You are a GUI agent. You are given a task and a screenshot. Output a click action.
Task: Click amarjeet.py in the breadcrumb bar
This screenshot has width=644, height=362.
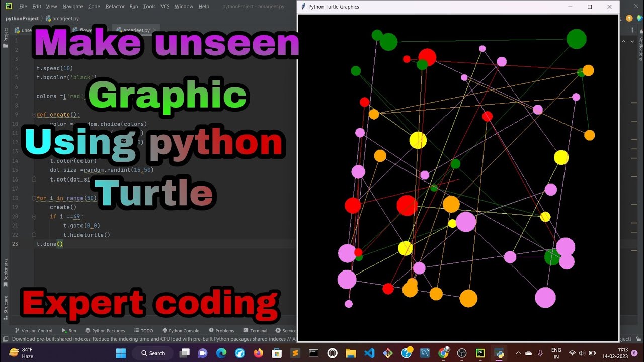click(x=62, y=19)
